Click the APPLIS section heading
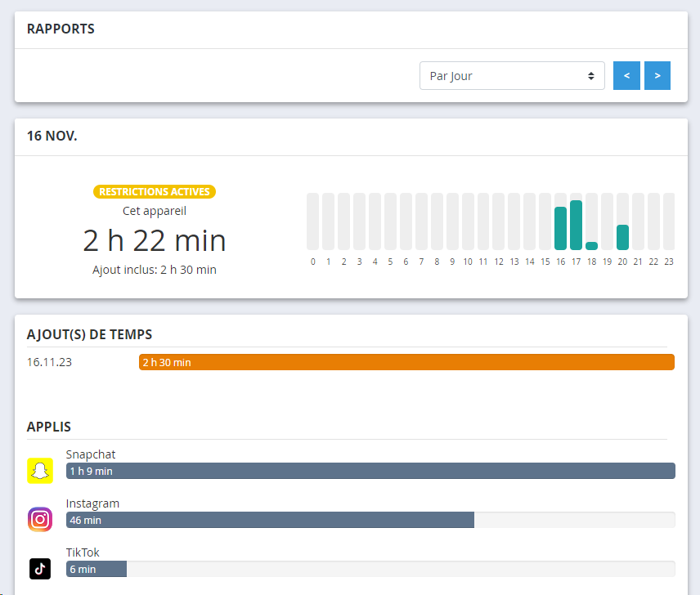Screen dimensions: 700x595 [49, 427]
